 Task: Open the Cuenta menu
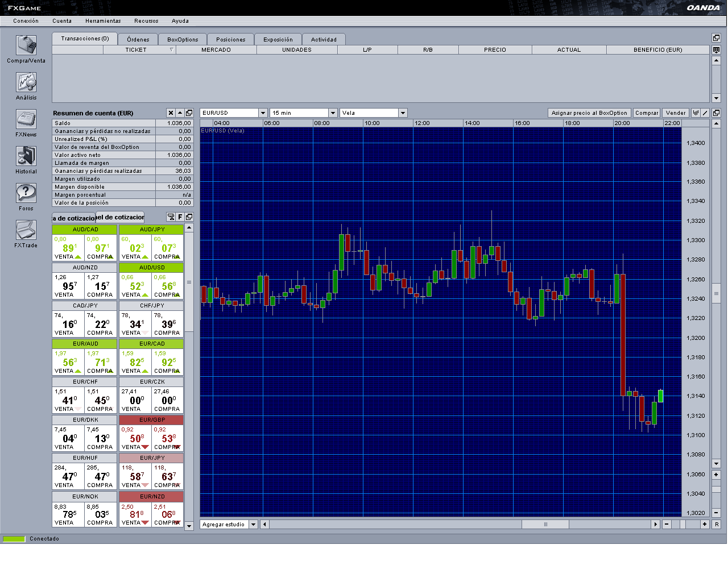[62, 21]
